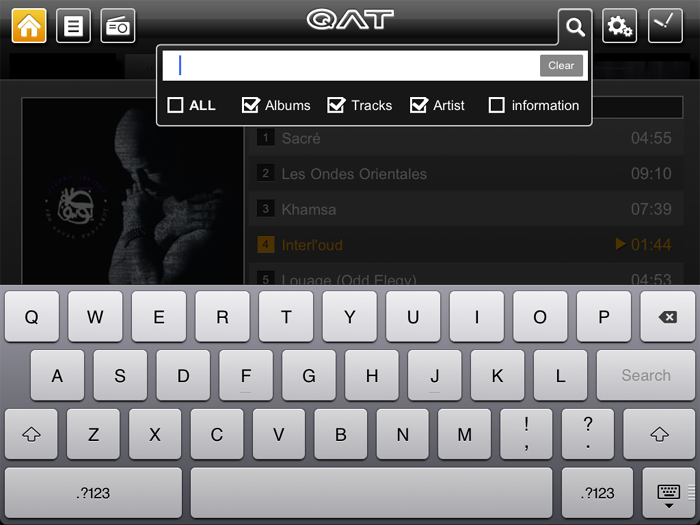Enable the ALL checkbox
The height and width of the screenshot is (525, 700).
pos(175,105)
